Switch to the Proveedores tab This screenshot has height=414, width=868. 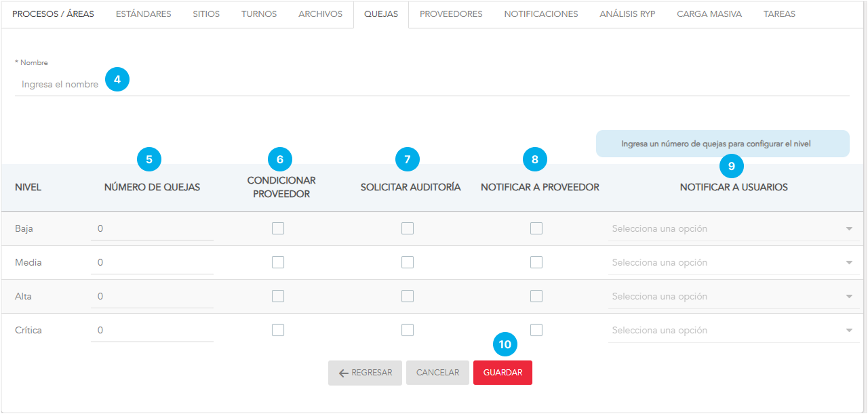coord(451,14)
